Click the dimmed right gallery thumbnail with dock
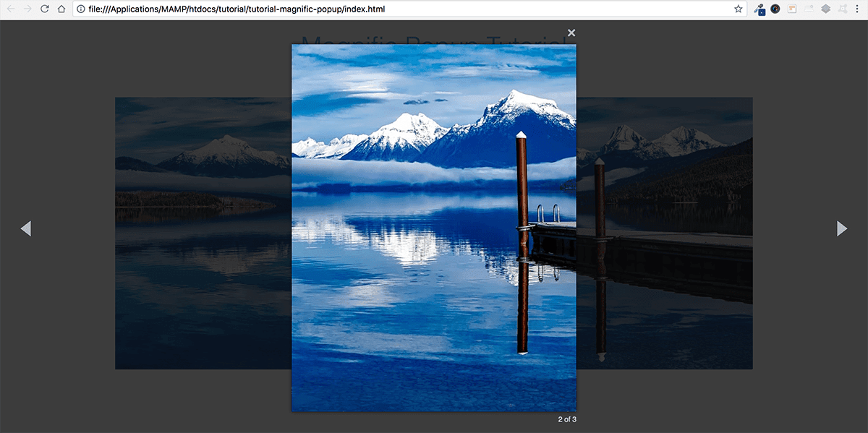Image resolution: width=868 pixels, height=433 pixels. coord(665,233)
